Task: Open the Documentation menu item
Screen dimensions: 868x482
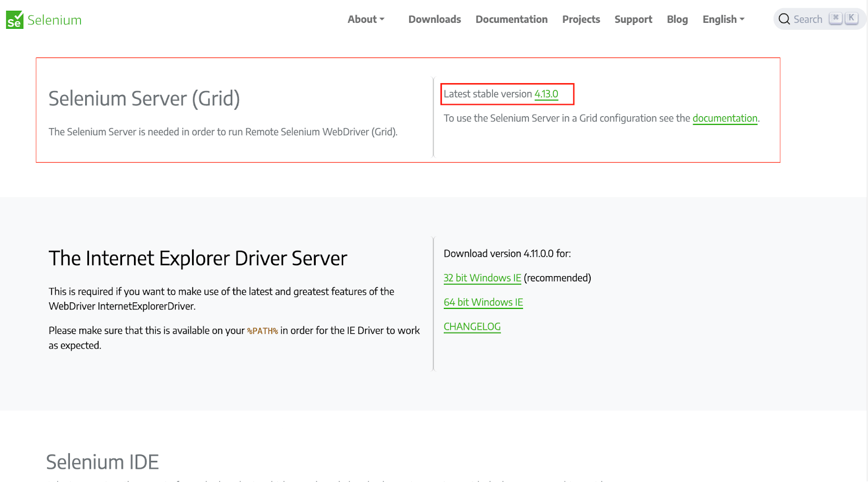Action: click(512, 19)
